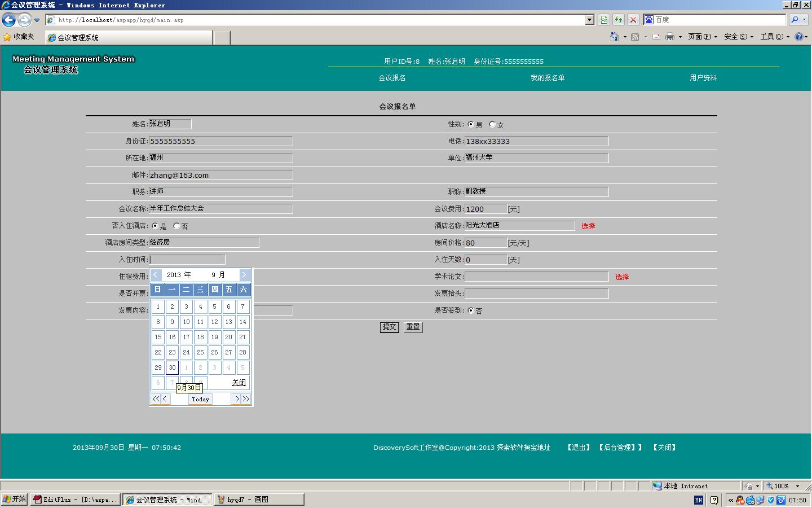Click the QQ penguin tray icon

click(x=740, y=500)
